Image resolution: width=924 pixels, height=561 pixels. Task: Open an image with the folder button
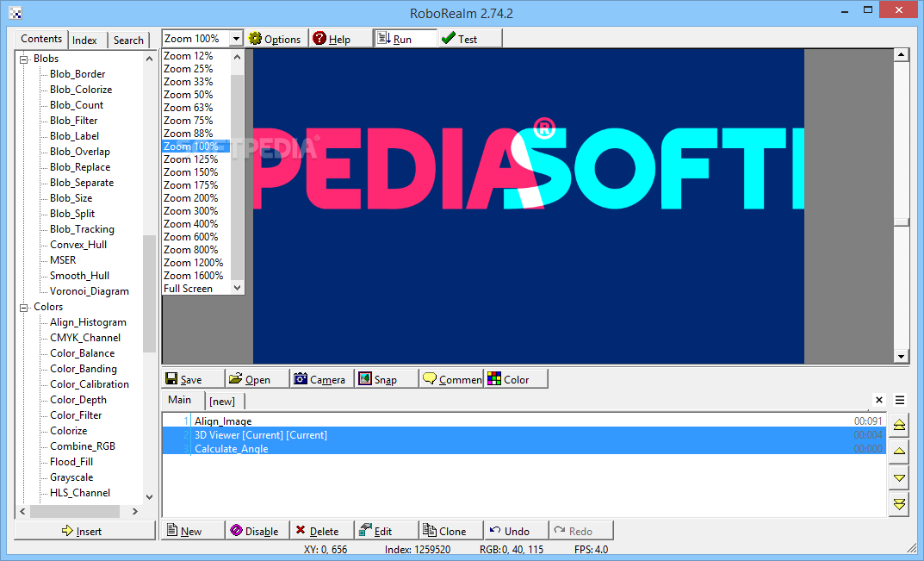257,379
